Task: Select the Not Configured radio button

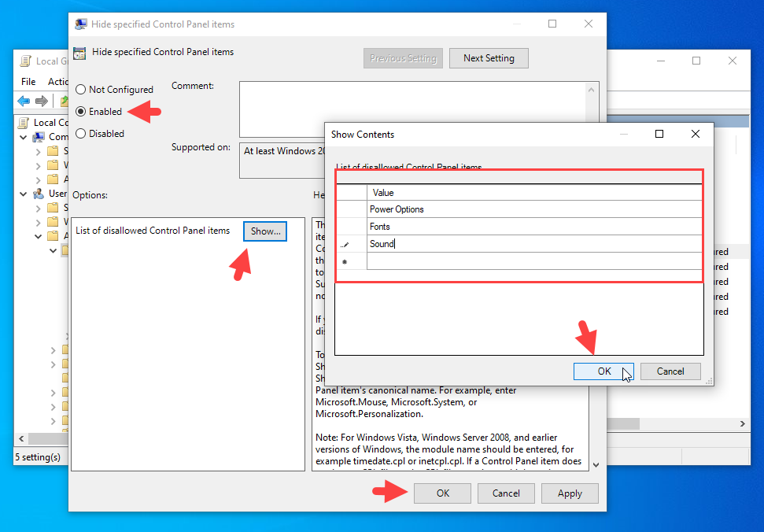Action: [81, 90]
